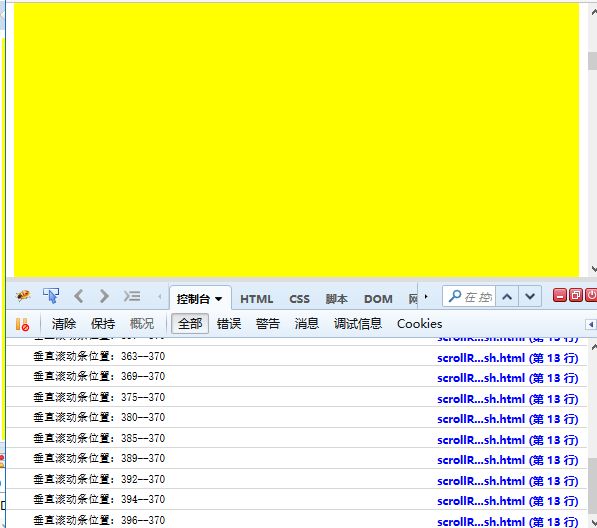The width and height of the screenshot is (597, 528).
Task: Toggle break on all errors icon
Action: click(22, 324)
